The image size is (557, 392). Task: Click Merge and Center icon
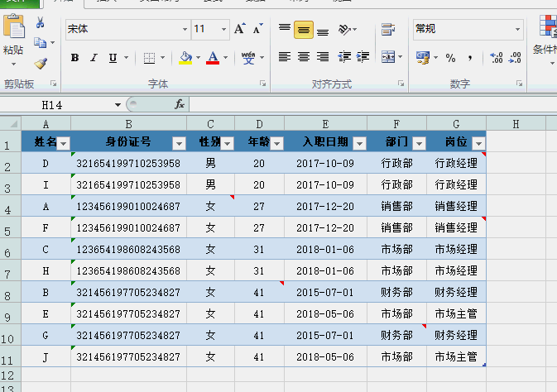[388, 57]
